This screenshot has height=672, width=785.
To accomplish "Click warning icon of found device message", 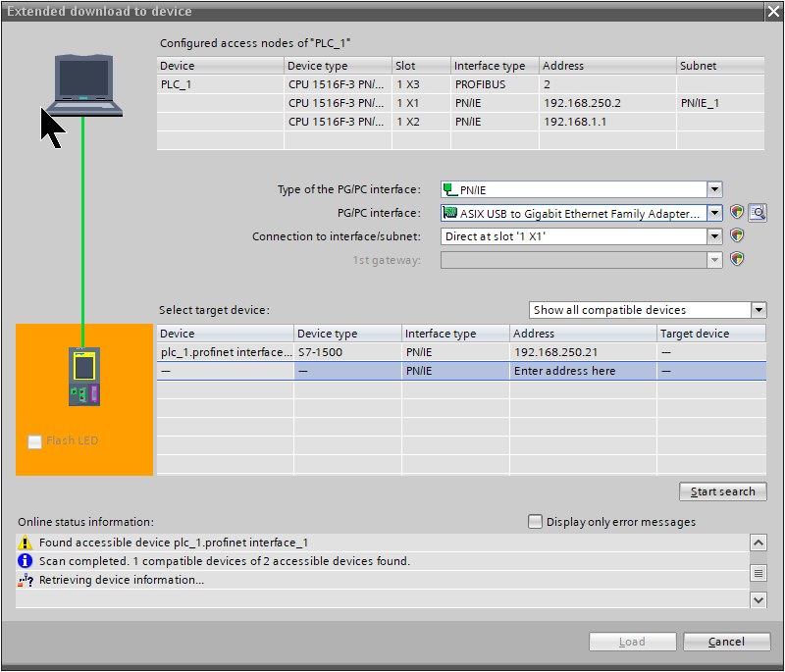I will point(26,543).
